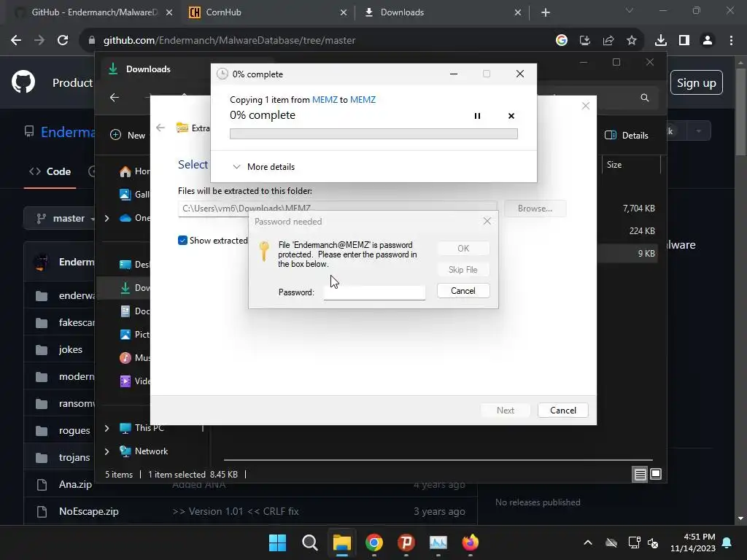Open NoEscape.zip on GitHub
This screenshot has height=560, width=747.
[x=88, y=511]
